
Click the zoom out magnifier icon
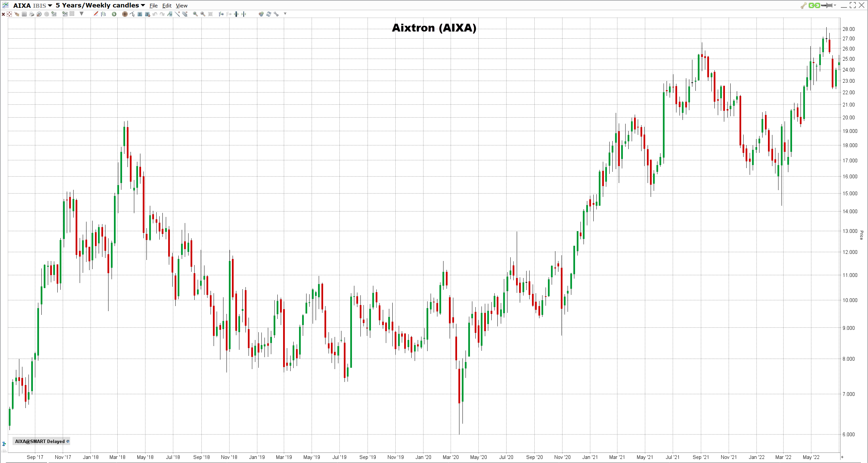tap(203, 14)
